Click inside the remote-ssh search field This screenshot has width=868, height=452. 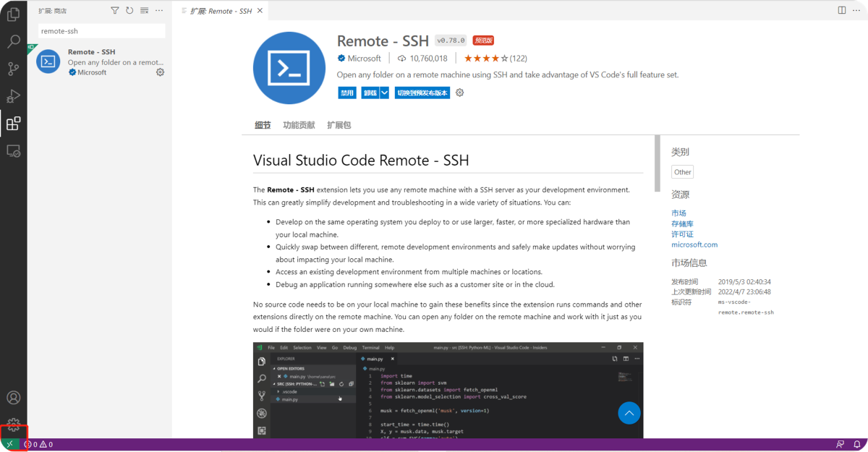pos(101,31)
